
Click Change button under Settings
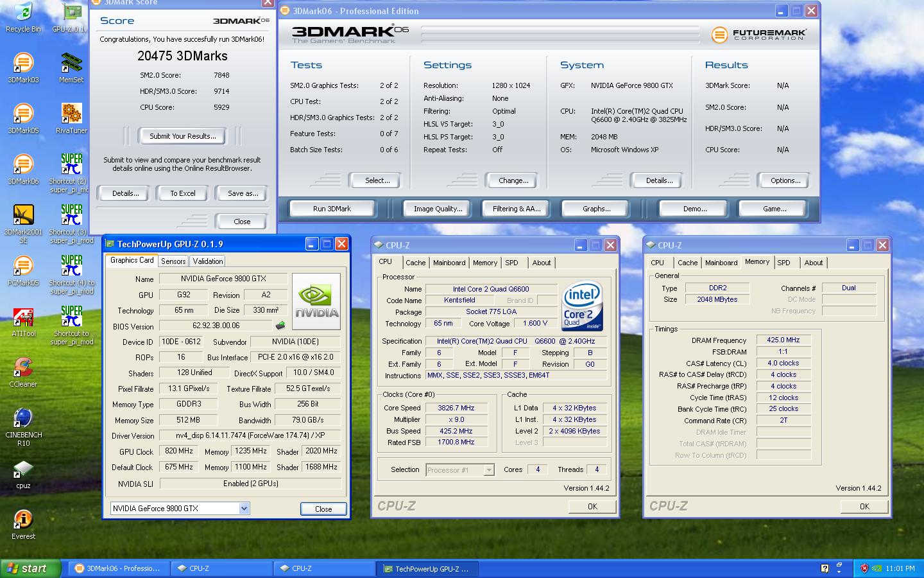513,180
